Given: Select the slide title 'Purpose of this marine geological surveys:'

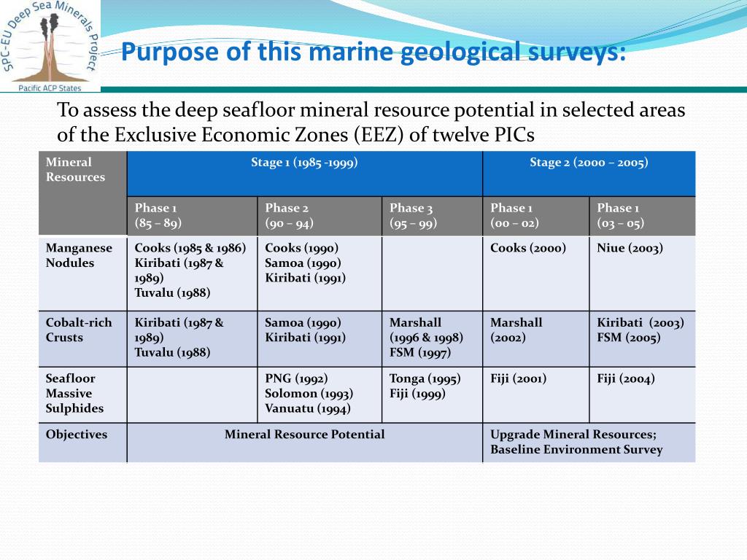Looking at the screenshot, I should pyautogui.click(x=373, y=52).
